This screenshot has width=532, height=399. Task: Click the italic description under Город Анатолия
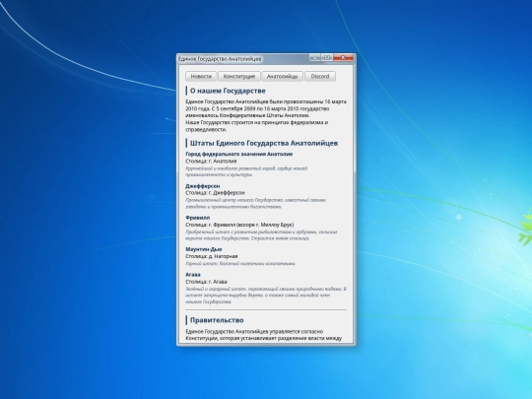246,171
